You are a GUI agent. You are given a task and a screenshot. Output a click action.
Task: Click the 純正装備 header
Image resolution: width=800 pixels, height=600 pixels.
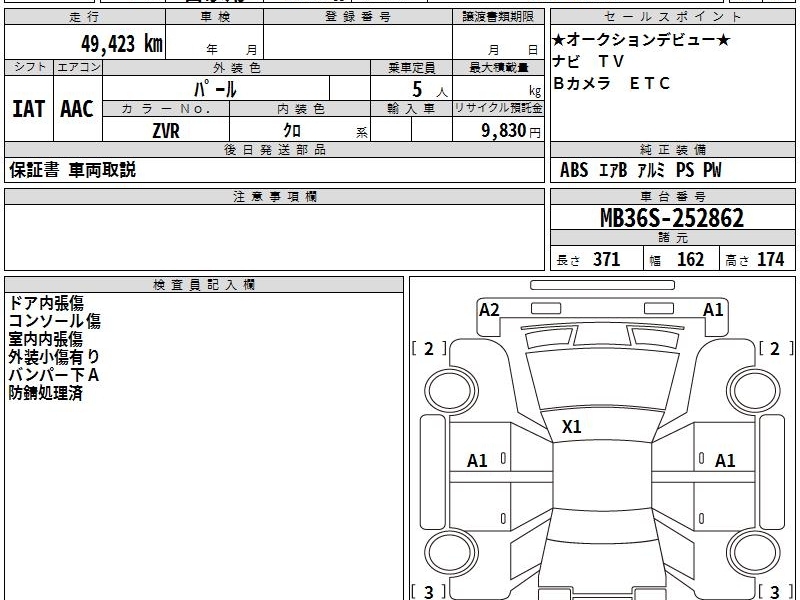point(672,150)
